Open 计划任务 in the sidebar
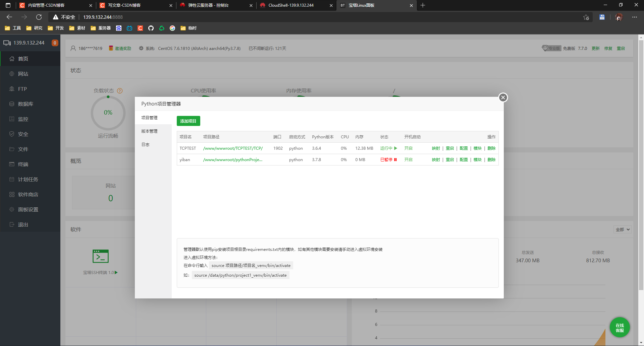The height and width of the screenshot is (346, 644). click(x=30, y=179)
